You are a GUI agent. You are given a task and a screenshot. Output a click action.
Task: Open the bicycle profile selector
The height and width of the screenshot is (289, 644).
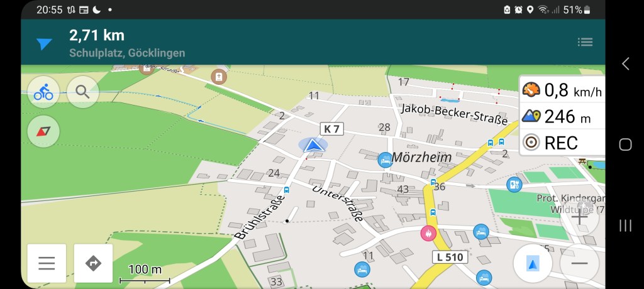click(43, 92)
